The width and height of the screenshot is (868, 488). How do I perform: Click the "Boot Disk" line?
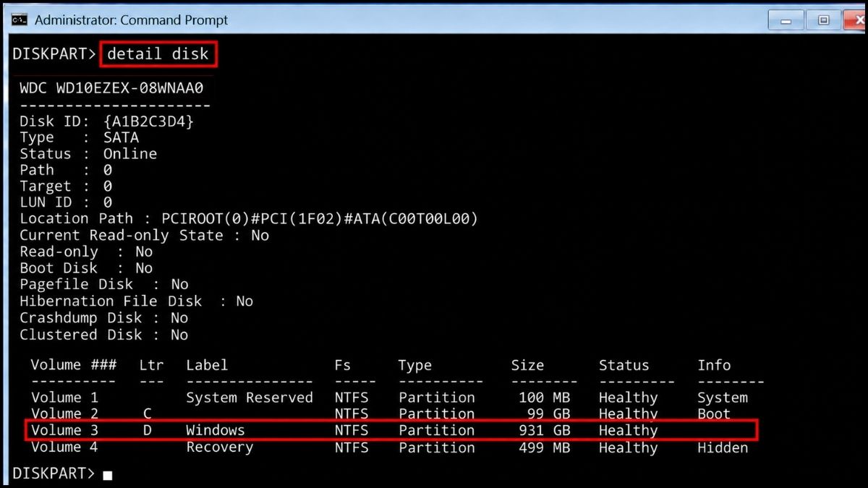tap(86, 267)
